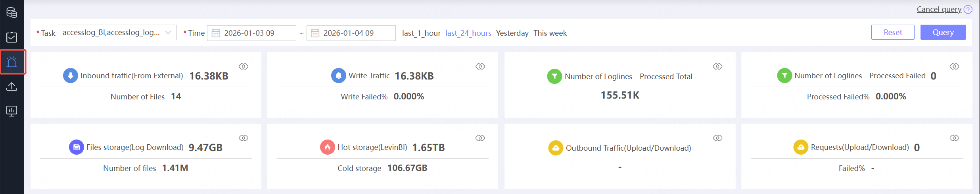Open the dashboard monitor sidebar icon

point(12,111)
